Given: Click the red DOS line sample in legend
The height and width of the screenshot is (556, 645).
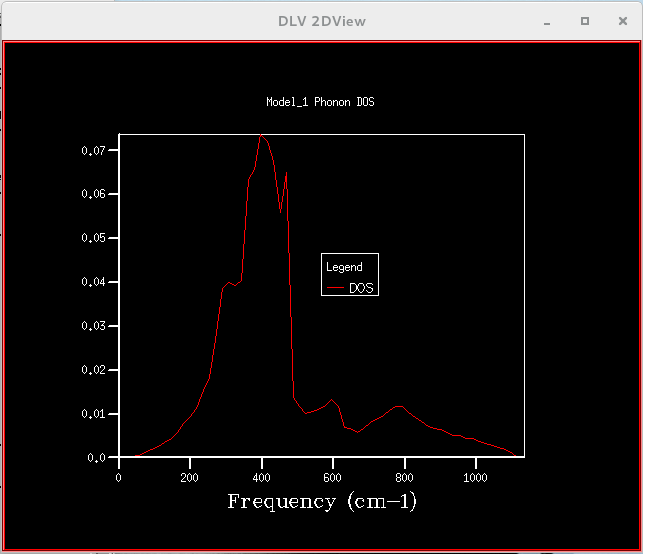Looking at the screenshot, I should (x=335, y=288).
